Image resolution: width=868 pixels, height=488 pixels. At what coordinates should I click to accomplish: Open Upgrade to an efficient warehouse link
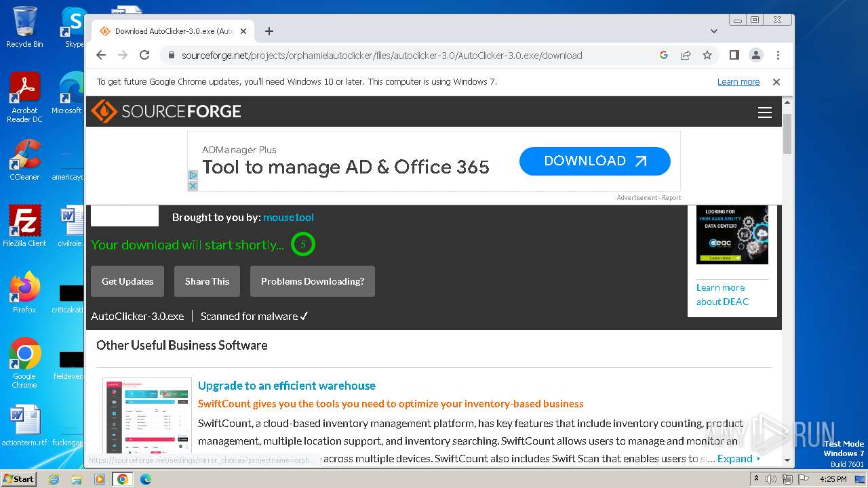point(287,386)
